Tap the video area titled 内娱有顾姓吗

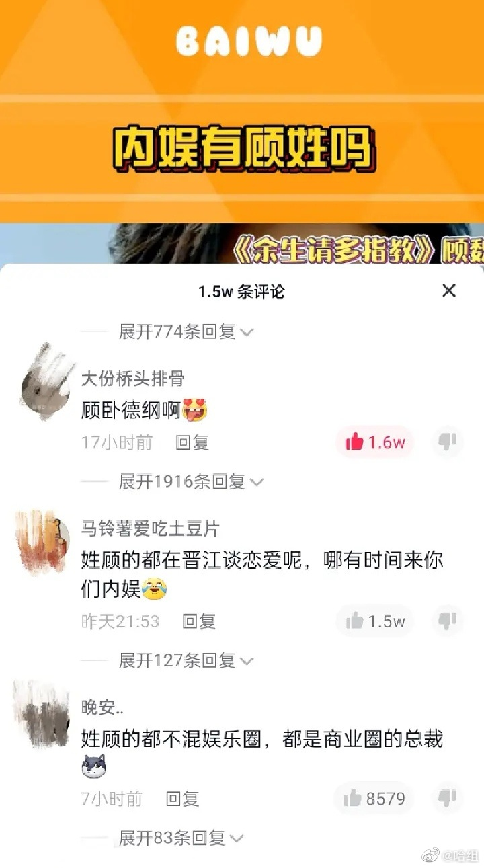click(242, 131)
